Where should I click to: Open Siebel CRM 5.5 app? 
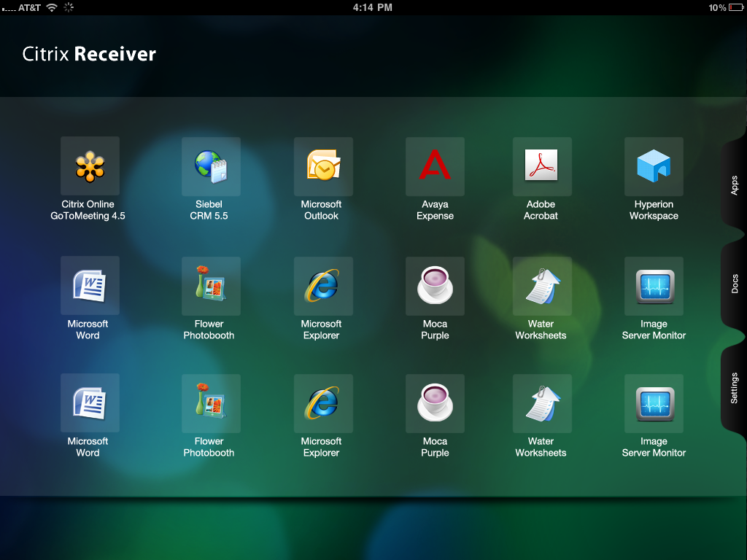point(211,166)
